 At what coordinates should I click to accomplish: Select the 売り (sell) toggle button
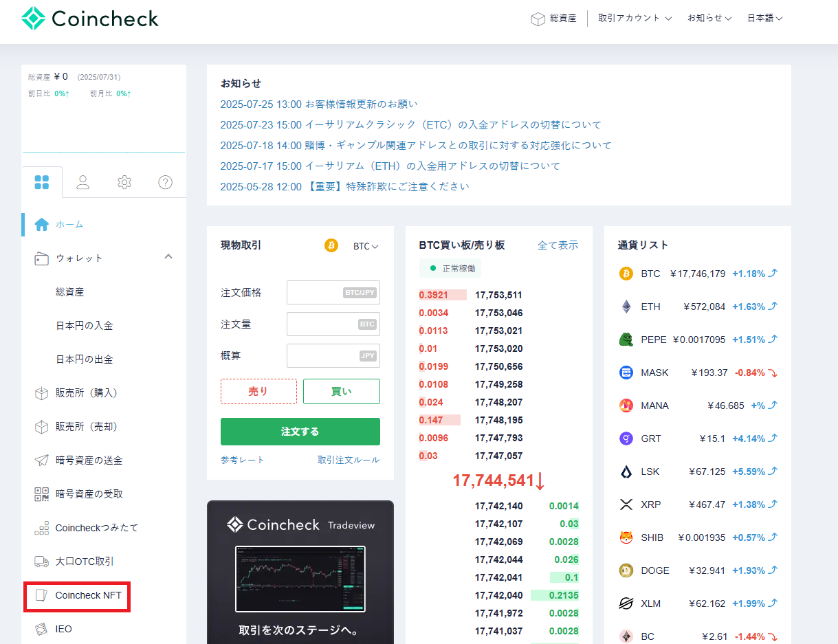[x=258, y=391]
